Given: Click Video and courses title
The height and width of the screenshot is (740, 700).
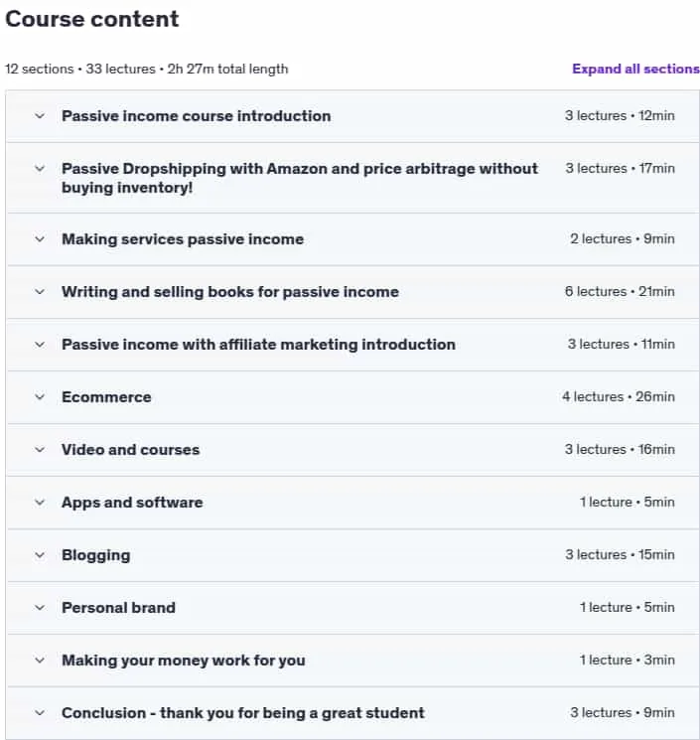Looking at the screenshot, I should [x=131, y=450].
